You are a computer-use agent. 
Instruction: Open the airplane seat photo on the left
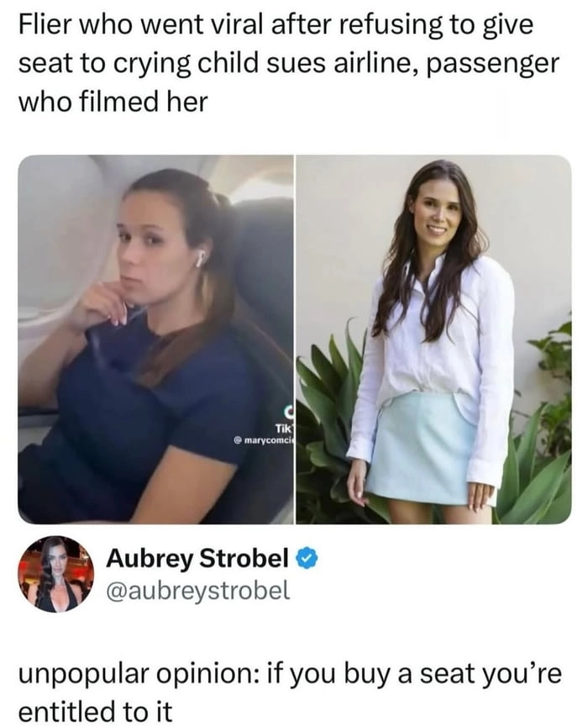155,339
